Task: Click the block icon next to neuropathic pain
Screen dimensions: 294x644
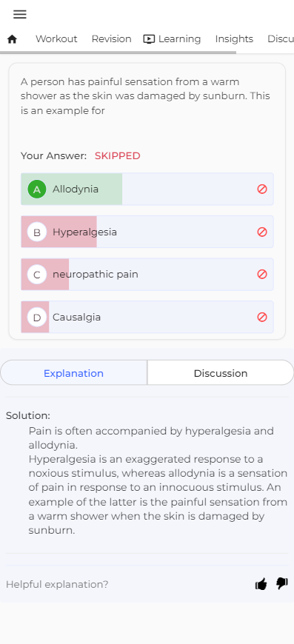Action: 262,274
